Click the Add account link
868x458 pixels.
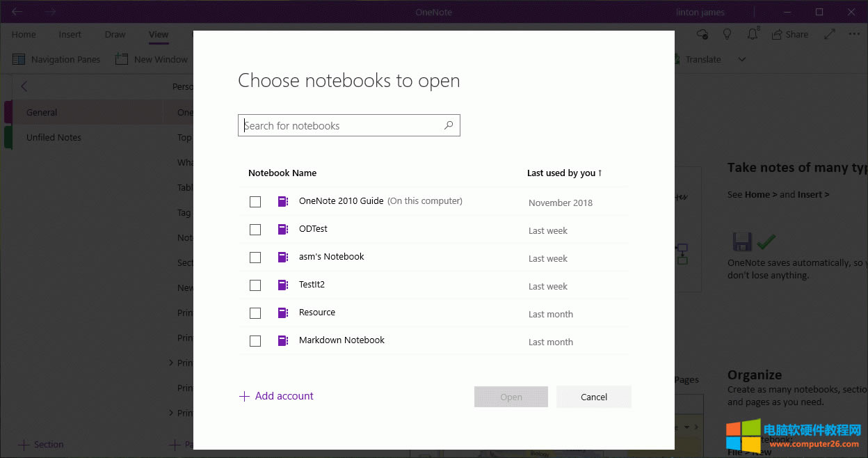[276, 395]
